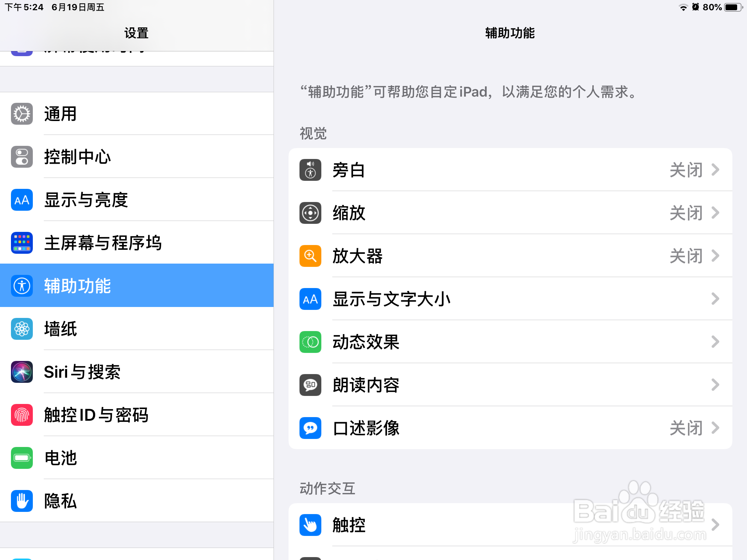Viewport: 747px width, 560px height.
Task: Open the VoiceOver (旁白) settings icon
Action: [310, 170]
